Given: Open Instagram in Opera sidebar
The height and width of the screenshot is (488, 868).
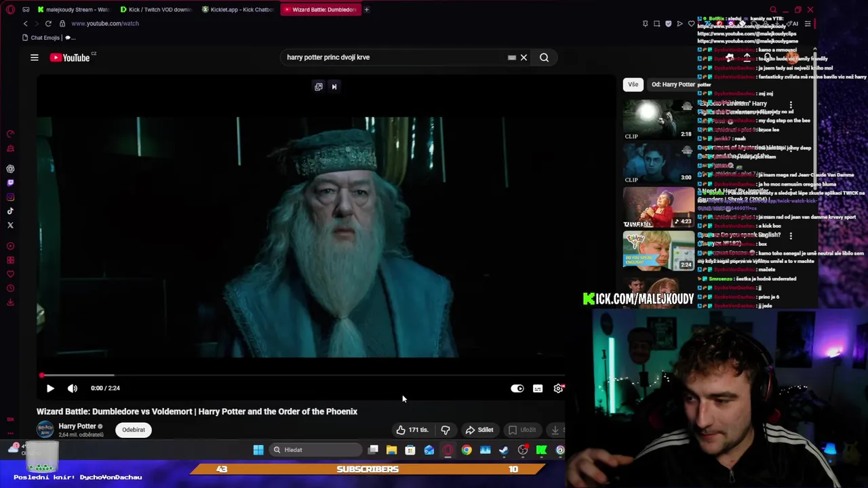Looking at the screenshot, I should click(x=10, y=197).
